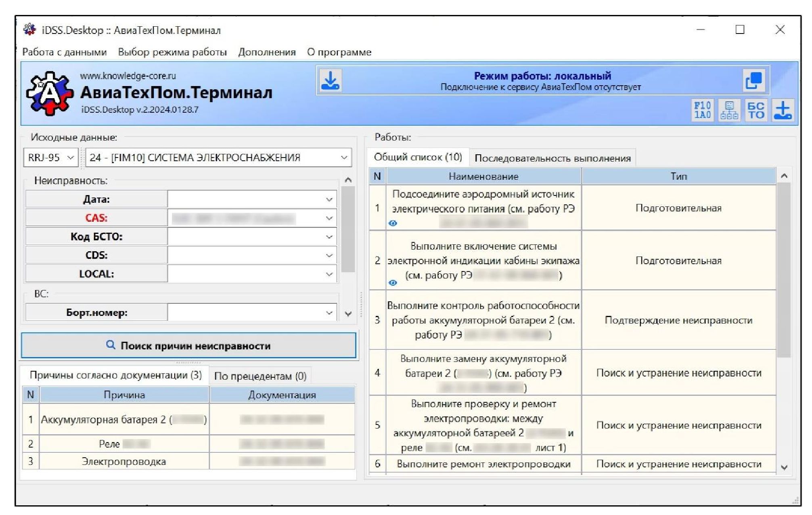Toggle the eye icon on work row 1
The height and width of the screenshot is (515, 812).
coord(393,223)
